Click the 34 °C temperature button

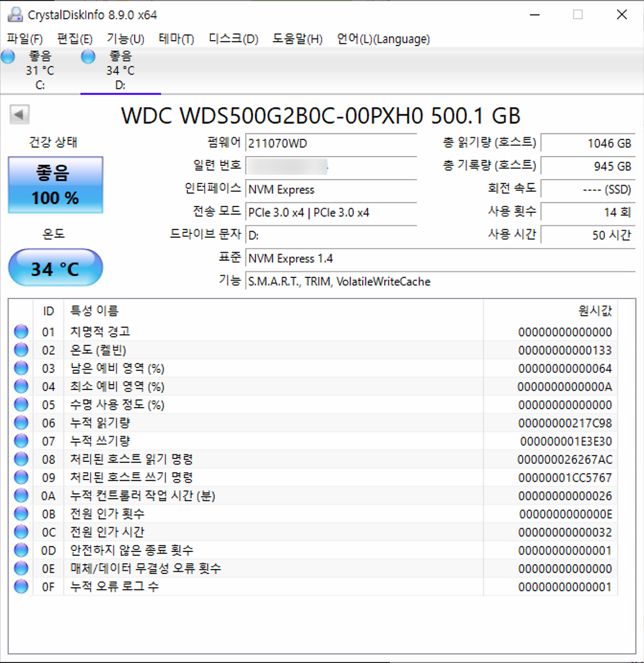point(55,268)
